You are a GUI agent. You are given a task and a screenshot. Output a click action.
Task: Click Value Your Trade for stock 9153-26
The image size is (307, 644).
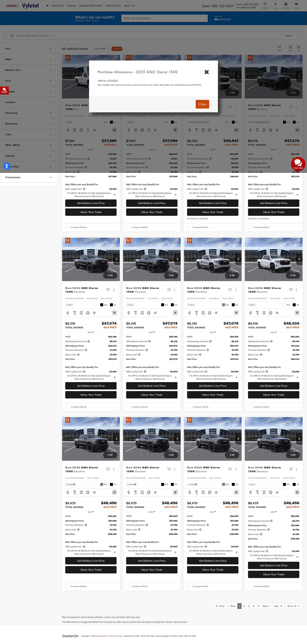click(x=274, y=574)
